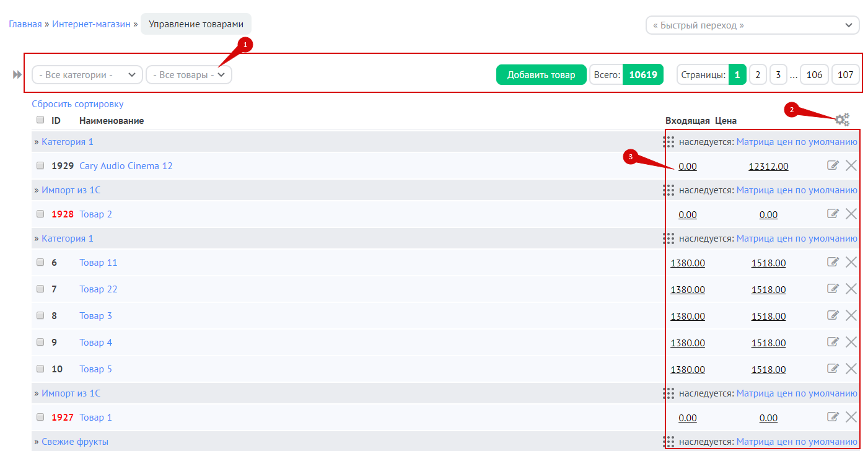Click the «Сбросить сортировку» link

point(77,104)
